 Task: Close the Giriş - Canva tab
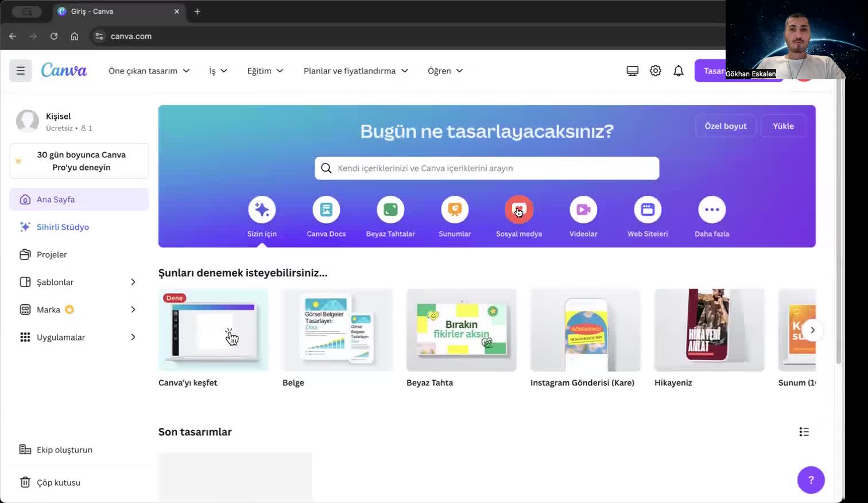coord(177,11)
